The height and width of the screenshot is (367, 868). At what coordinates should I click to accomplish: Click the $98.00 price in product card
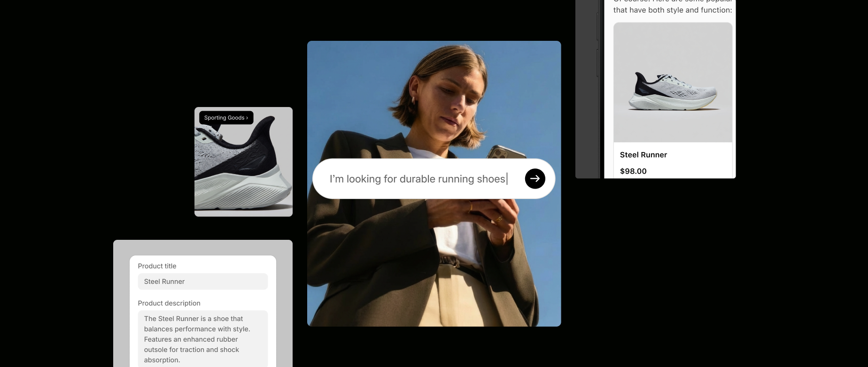point(633,171)
